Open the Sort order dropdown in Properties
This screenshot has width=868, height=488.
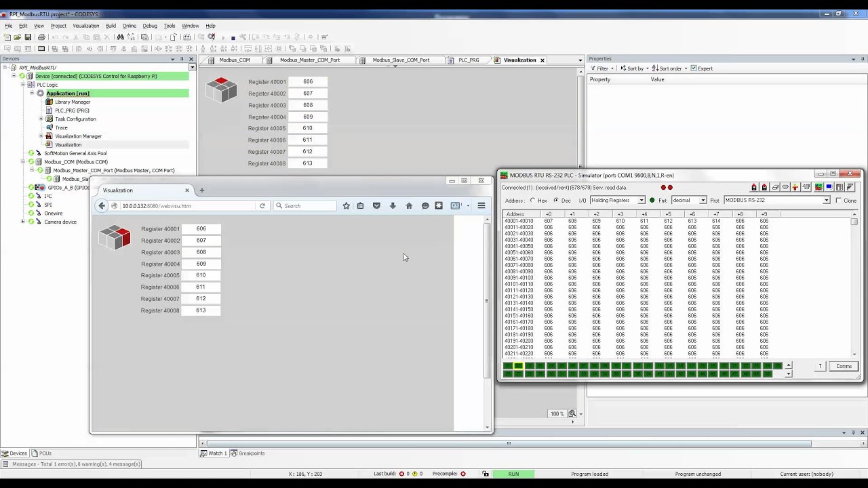point(670,68)
